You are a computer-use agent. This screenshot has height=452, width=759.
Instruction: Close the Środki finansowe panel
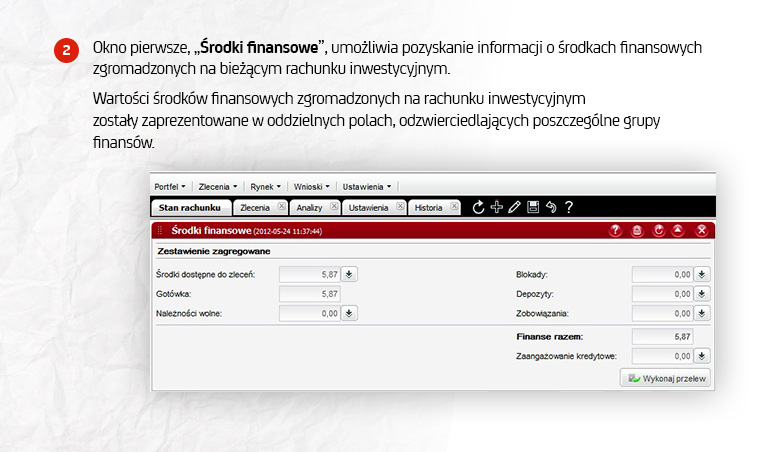(701, 230)
